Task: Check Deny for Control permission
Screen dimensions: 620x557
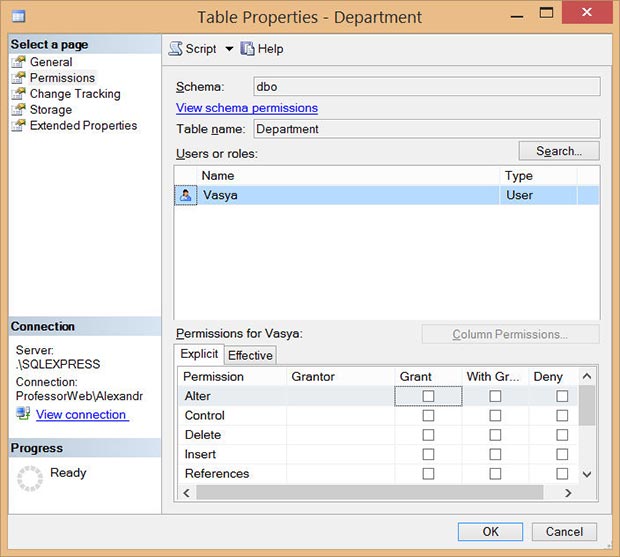Action: pos(562,415)
